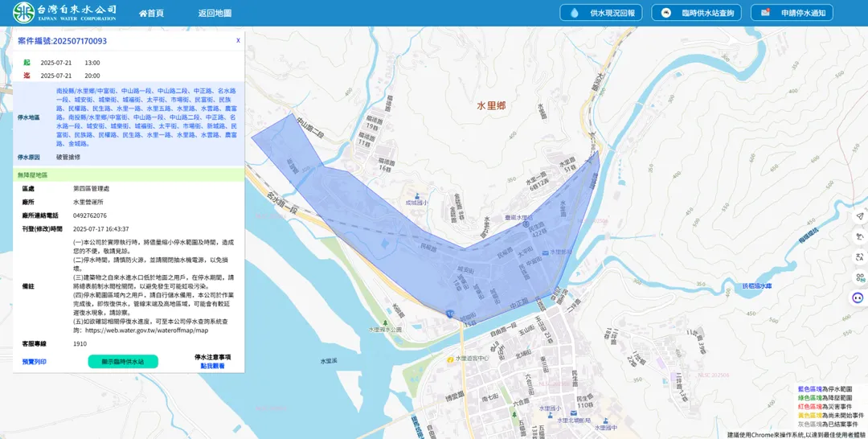
Task: Click the start time 13:00
Action: coord(92,63)
